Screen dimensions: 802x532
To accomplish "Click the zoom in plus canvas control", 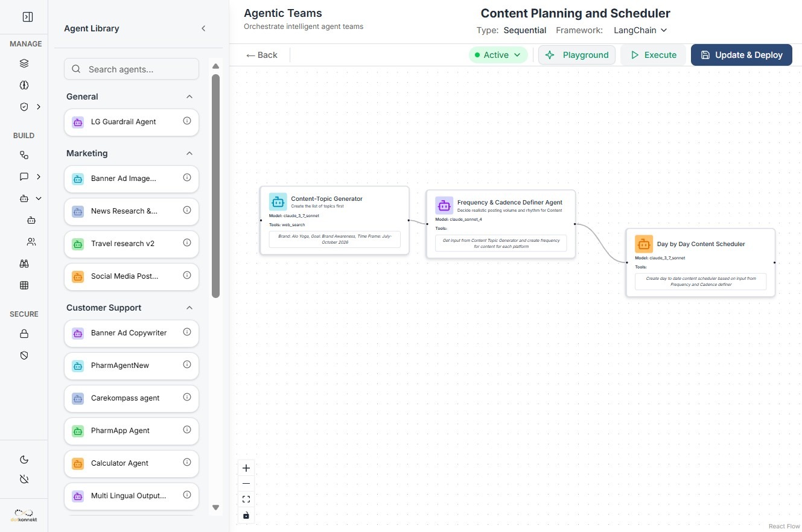I will click(246, 468).
